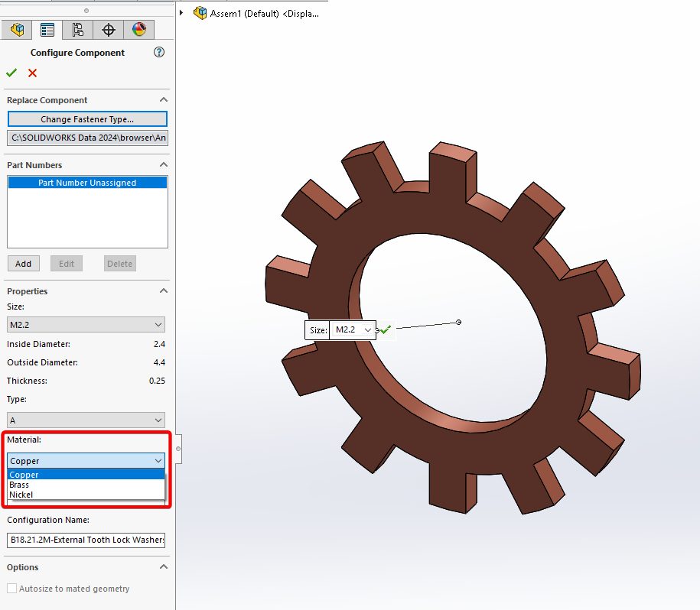The image size is (700, 610).
Task: Cancel with the red X icon
Action: pyautogui.click(x=33, y=73)
